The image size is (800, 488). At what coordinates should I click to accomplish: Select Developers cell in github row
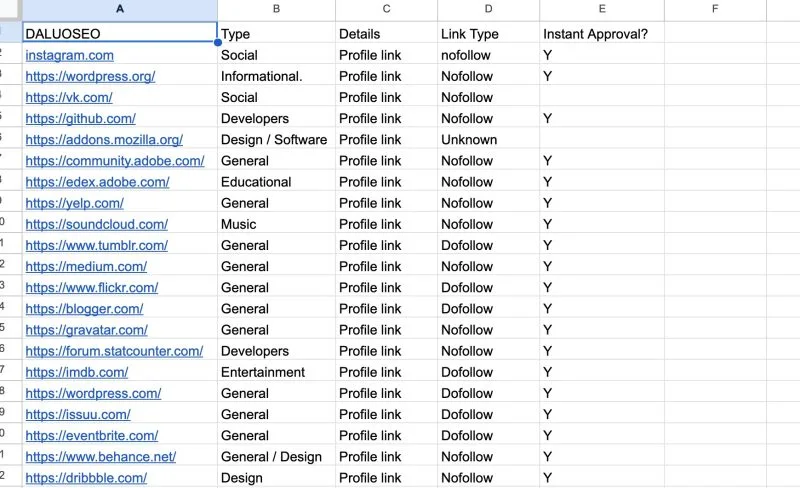click(x=277, y=118)
